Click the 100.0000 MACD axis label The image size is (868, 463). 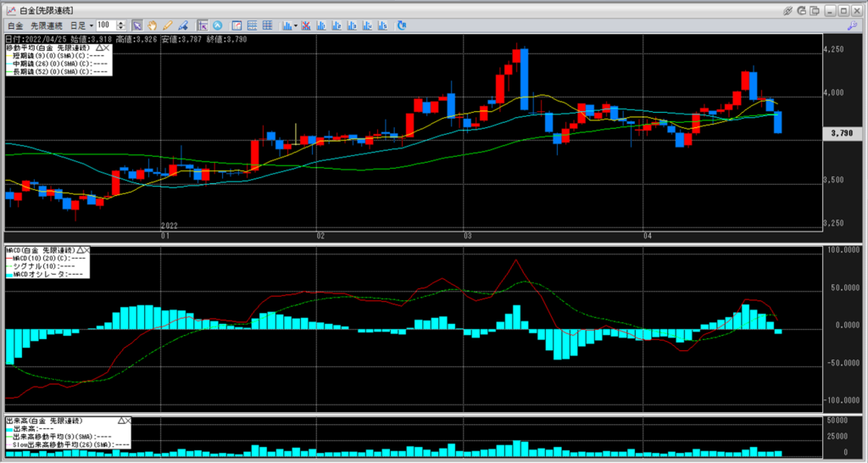(x=843, y=250)
